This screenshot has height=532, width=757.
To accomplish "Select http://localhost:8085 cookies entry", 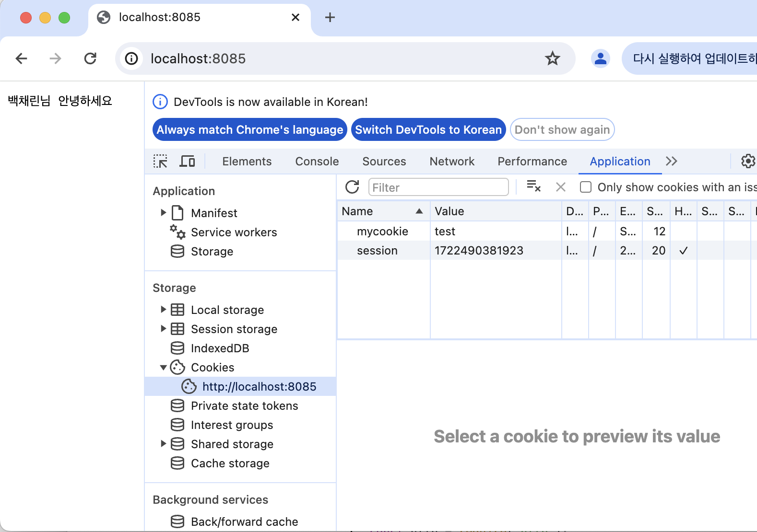I will click(240, 386).
